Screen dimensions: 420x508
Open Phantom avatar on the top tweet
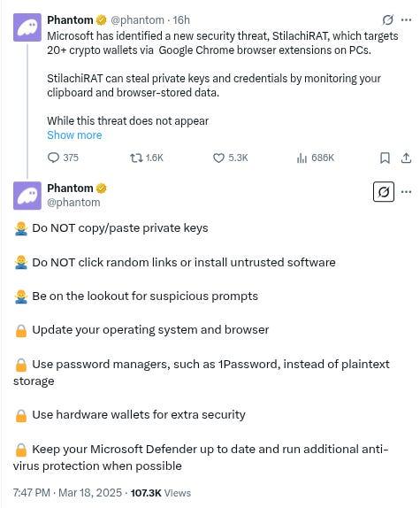[x=27, y=27]
